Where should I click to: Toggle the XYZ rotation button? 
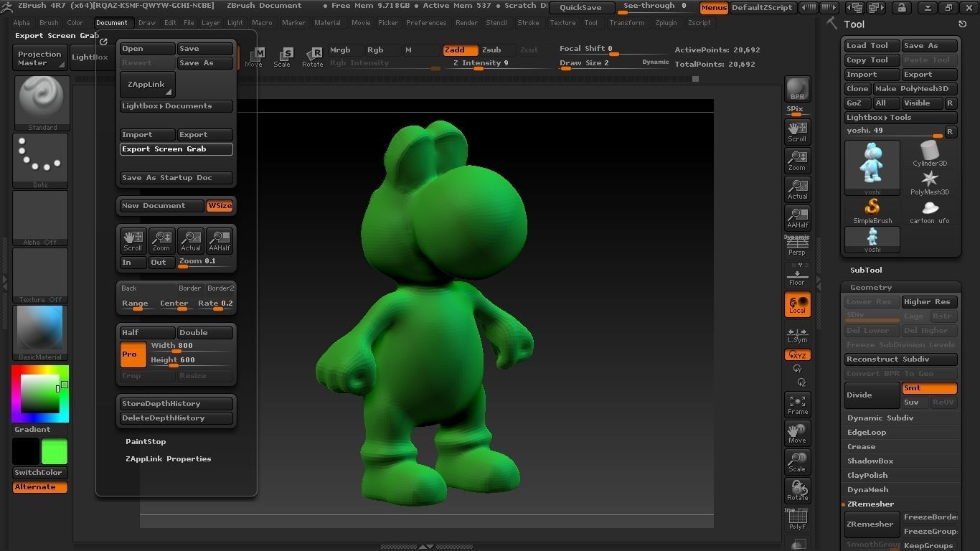pyautogui.click(x=797, y=355)
